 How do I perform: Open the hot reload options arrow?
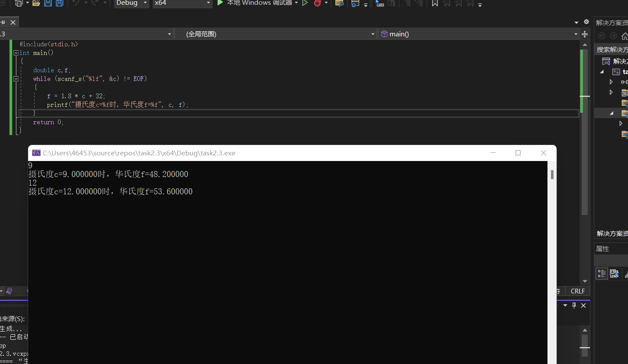(326, 3)
